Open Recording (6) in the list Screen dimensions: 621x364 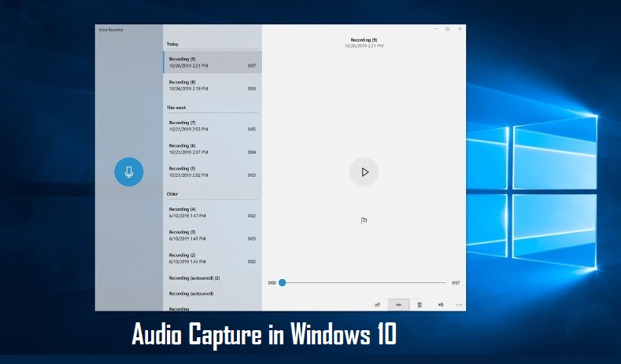click(x=213, y=149)
